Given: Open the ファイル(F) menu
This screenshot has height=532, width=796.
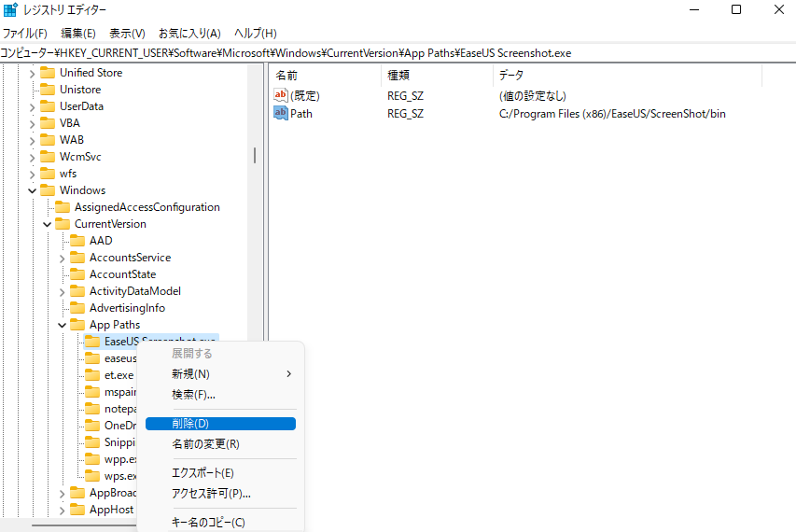Looking at the screenshot, I should click(25, 33).
